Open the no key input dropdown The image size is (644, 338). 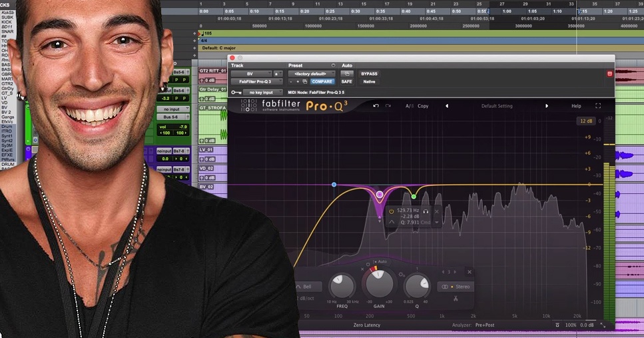pos(262,92)
